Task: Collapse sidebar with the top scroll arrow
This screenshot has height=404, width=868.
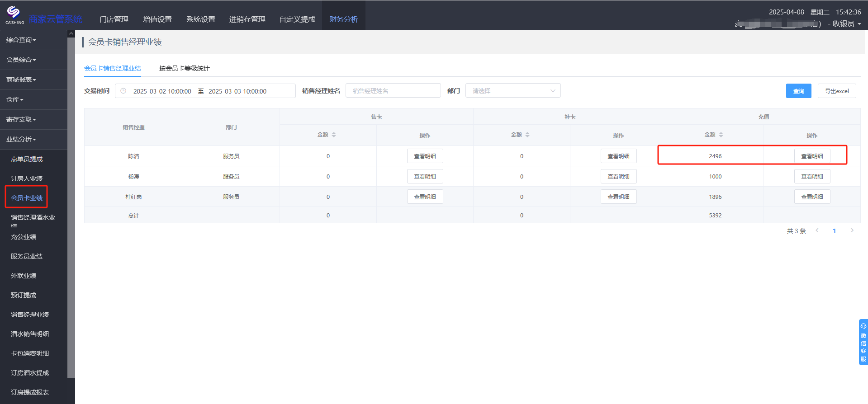Action: 71,33
